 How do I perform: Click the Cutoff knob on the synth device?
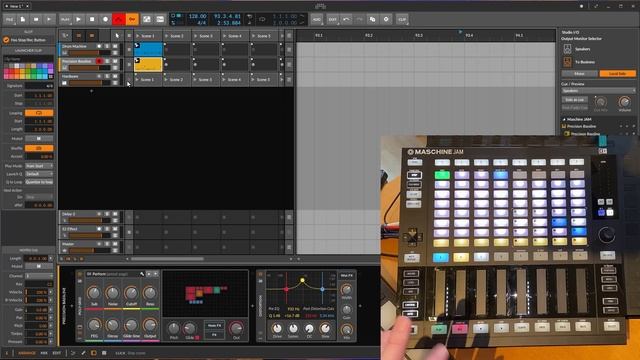point(131,293)
